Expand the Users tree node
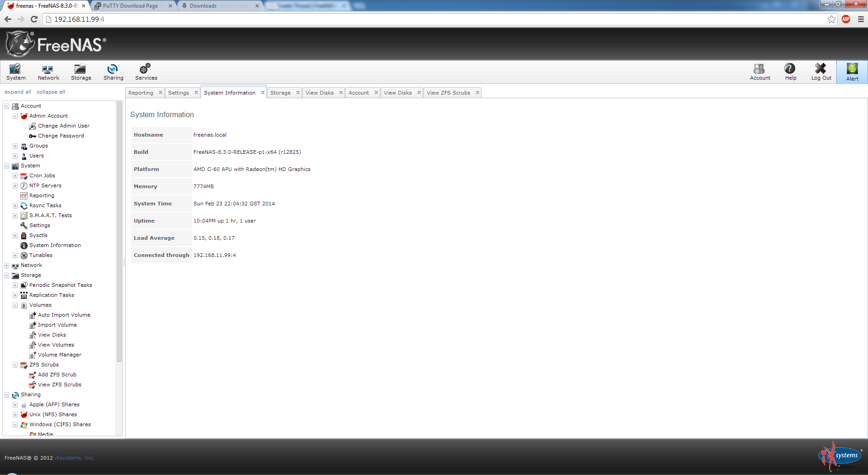868x475 pixels. [15, 156]
